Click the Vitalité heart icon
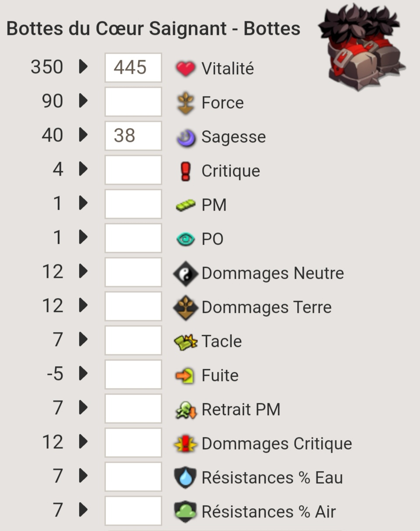 (185, 68)
